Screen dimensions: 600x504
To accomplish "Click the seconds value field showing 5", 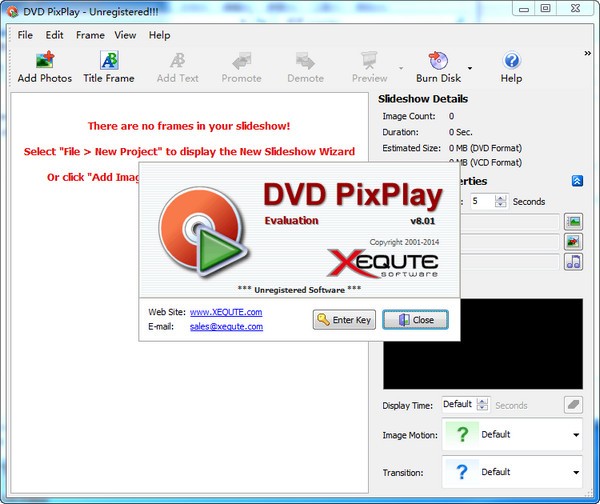I will point(483,201).
